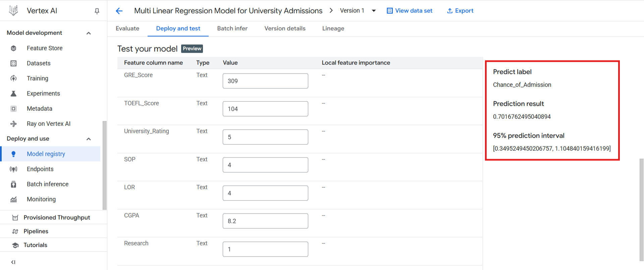644x270 pixels.
Task: Click the GRE_Score value input field
Action: click(x=265, y=81)
